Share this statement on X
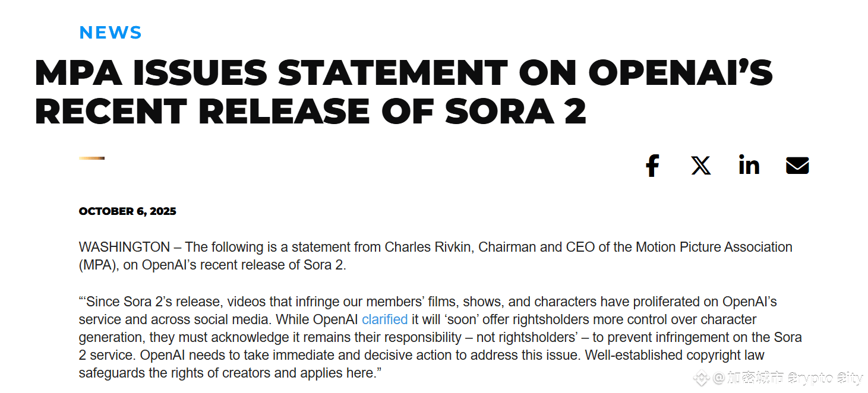This screenshot has height=393, width=868. click(x=701, y=166)
